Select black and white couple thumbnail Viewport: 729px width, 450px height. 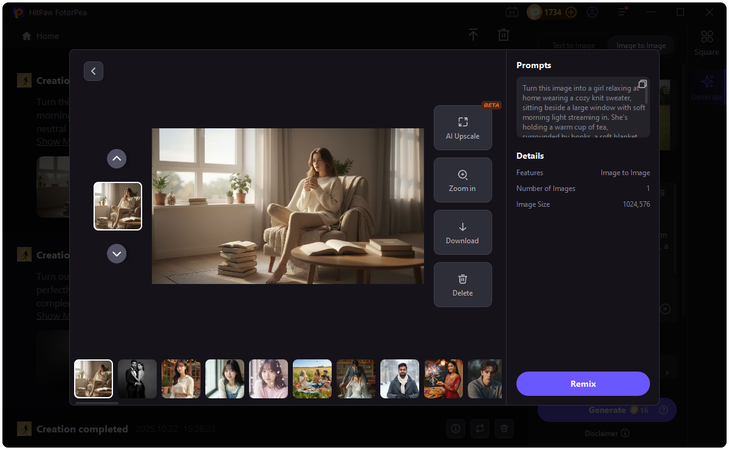coord(137,379)
